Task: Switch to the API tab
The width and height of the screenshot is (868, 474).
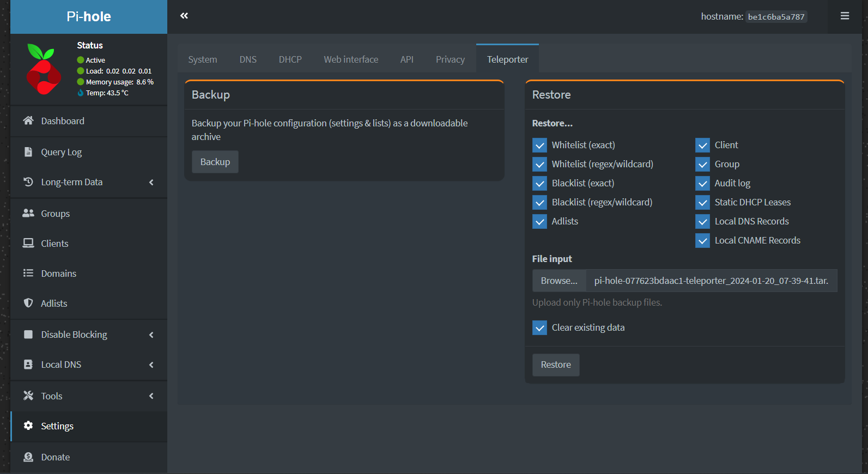Action: click(407, 59)
